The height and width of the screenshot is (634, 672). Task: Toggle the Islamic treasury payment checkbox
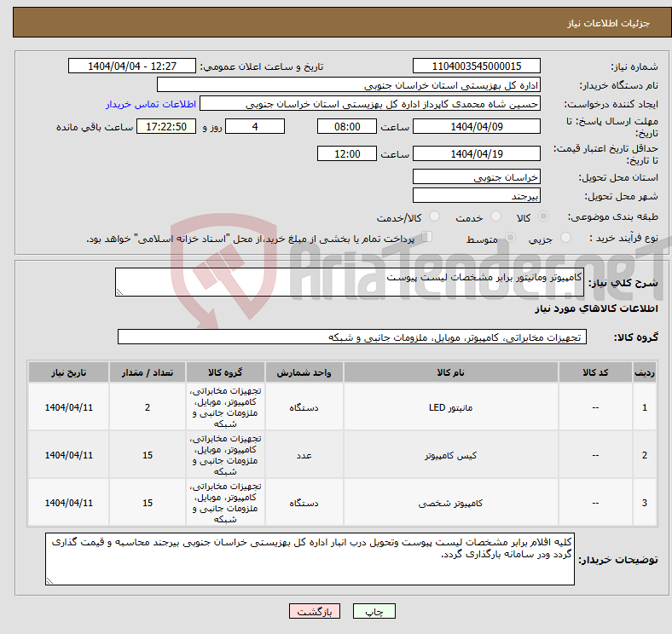427,237
